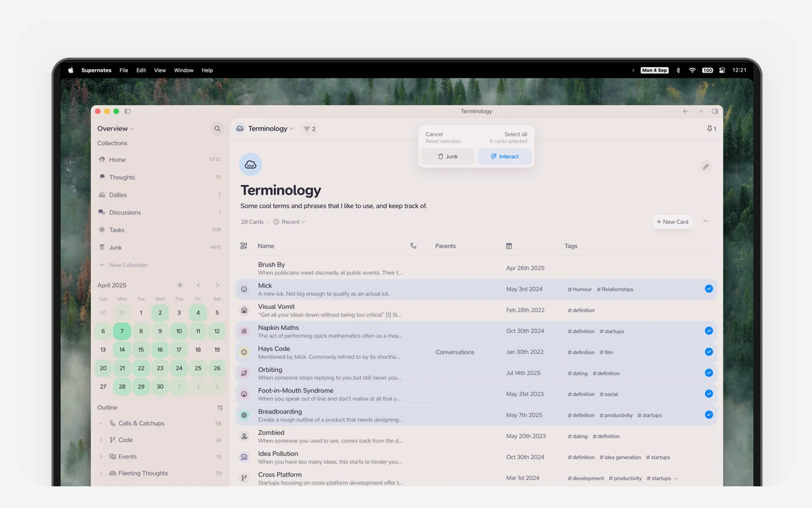
Task: Open the Edit menu
Action: 141,70
